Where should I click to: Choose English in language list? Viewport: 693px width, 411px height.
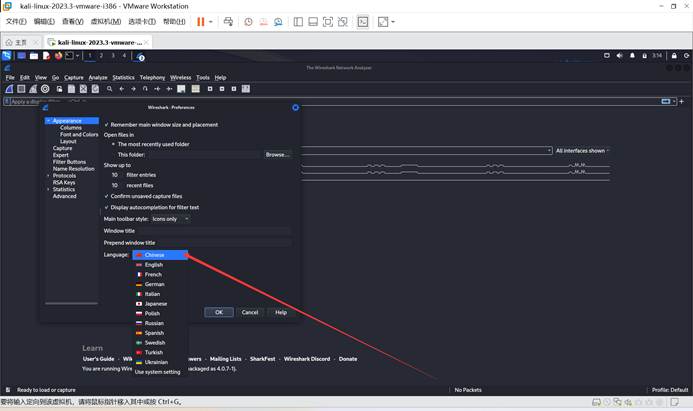pyautogui.click(x=161, y=265)
